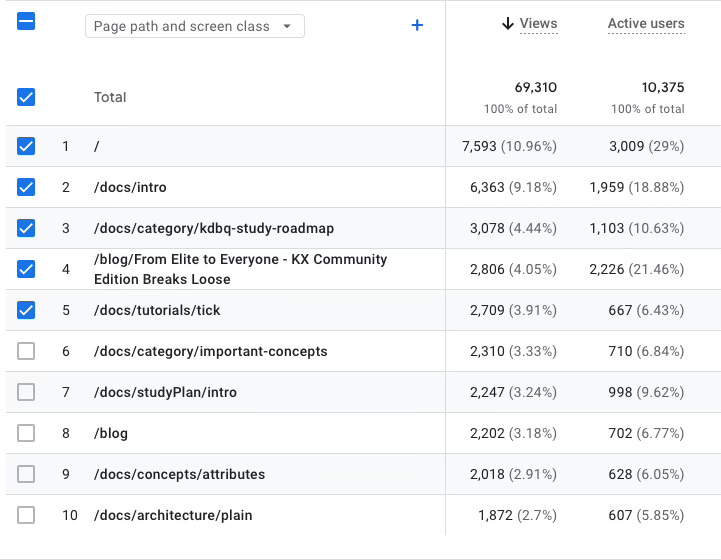This screenshot has height=560, width=721.
Task: Check the /docs/architecture/plain row checkbox
Action: [26, 515]
